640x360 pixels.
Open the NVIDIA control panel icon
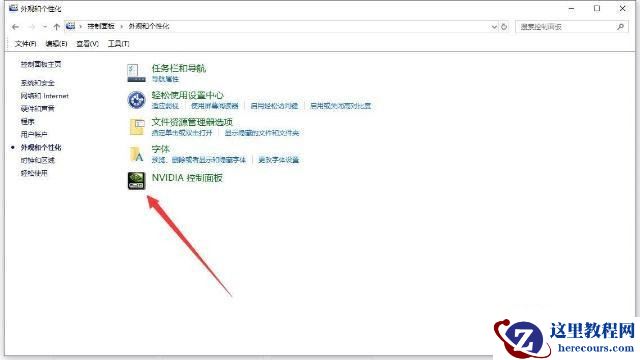click(136, 180)
